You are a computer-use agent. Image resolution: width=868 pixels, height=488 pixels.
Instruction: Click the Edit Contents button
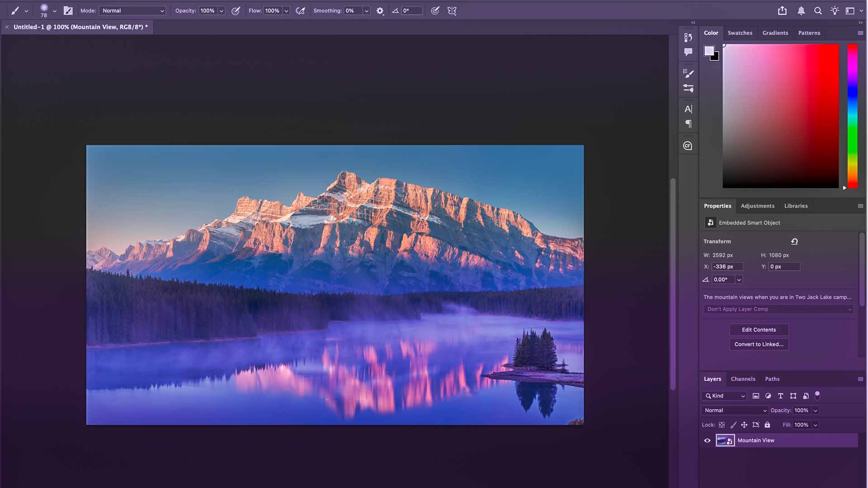tap(759, 330)
